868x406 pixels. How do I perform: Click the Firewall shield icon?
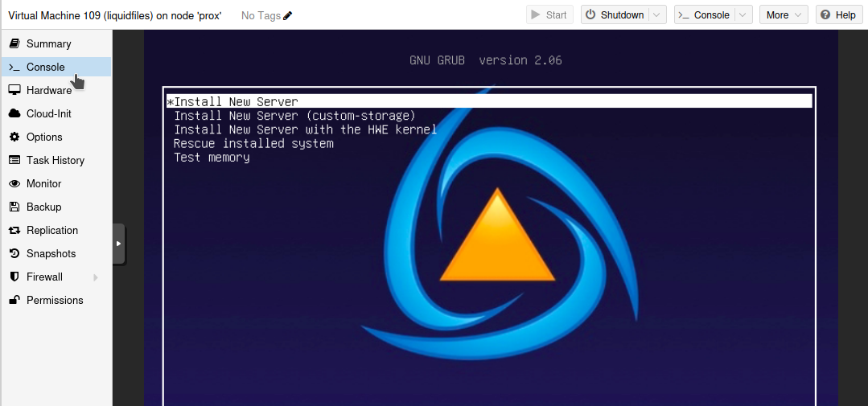pyautogui.click(x=15, y=277)
